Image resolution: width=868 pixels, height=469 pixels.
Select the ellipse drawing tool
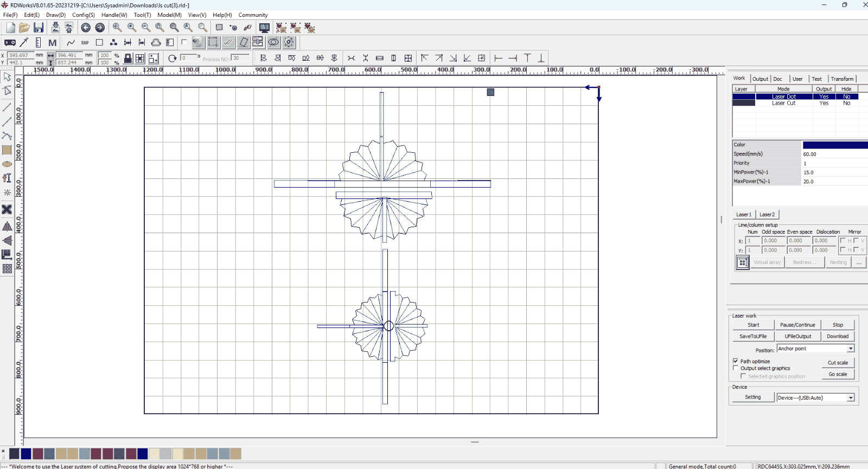click(7, 164)
